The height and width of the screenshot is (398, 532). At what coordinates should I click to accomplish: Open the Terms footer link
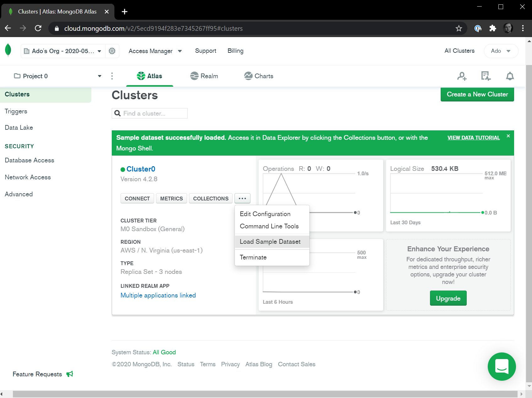click(208, 364)
